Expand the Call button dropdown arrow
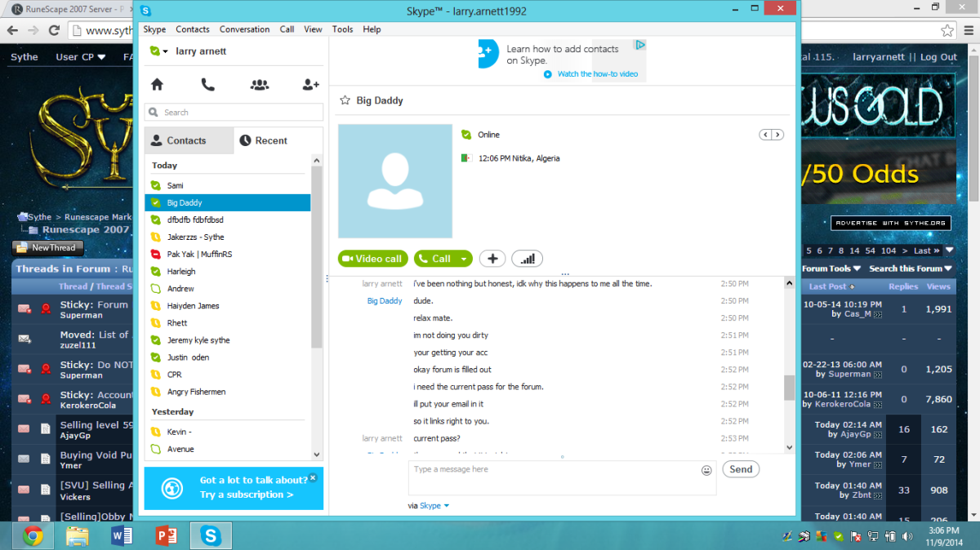Viewport: 980px width, 550px height. 464,259
